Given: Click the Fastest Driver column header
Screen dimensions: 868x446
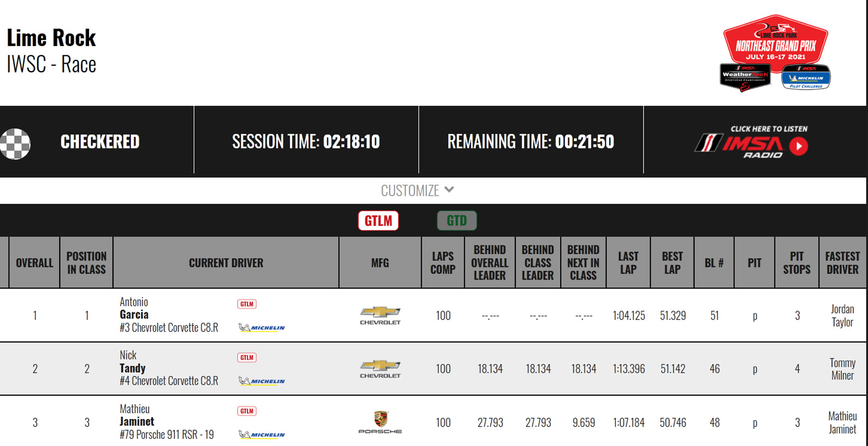Looking at the screenshot, I should point(842,263).
